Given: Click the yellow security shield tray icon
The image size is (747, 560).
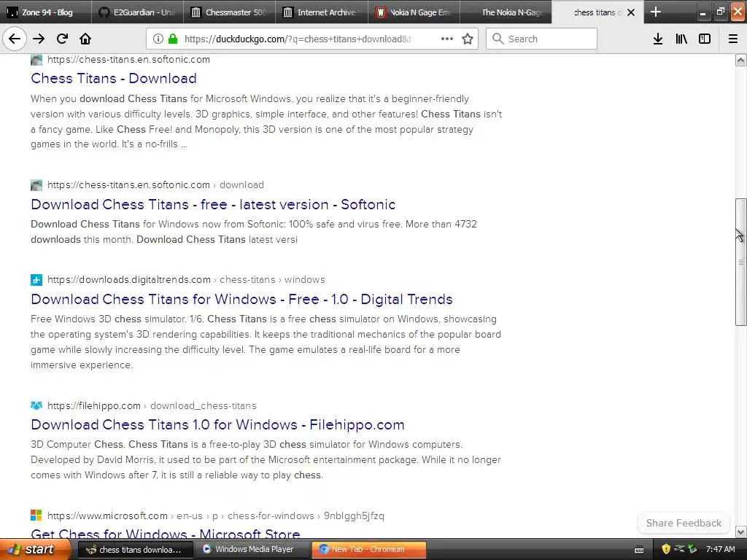Looking at the screenshot, I should click(665, 550).
